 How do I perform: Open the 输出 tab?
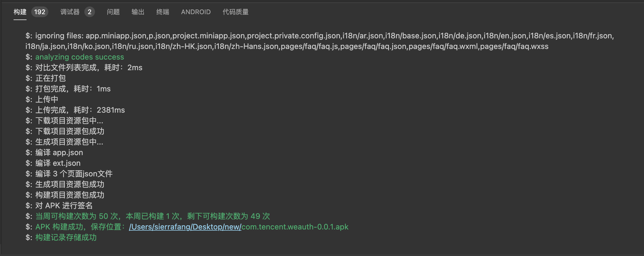coord(138,12)
